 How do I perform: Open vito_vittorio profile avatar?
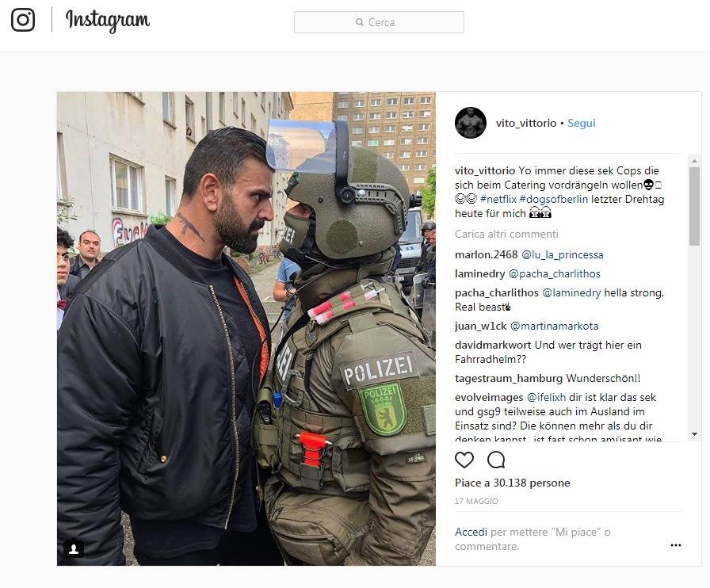click(471, 123)
